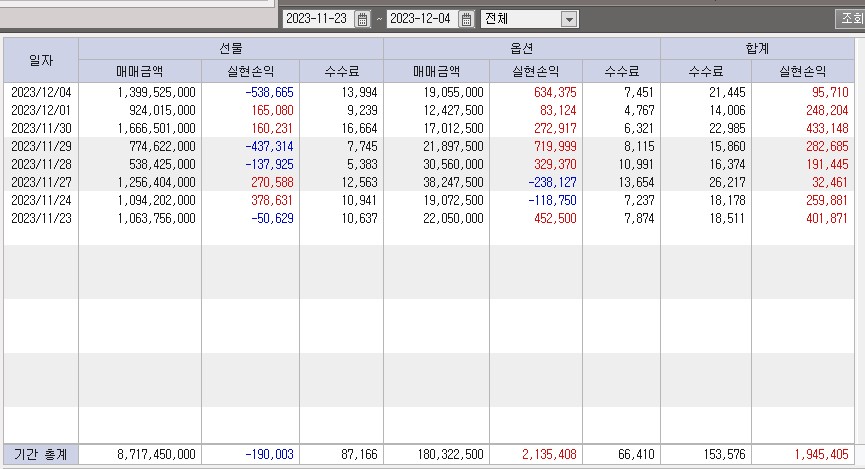Click the 선물 group header

click(x=231, y=49)
